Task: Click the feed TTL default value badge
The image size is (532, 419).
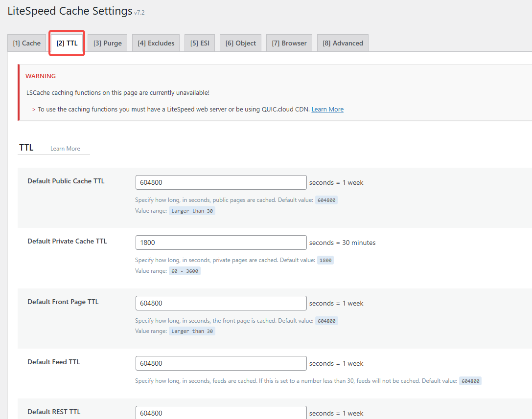Action: point(470,381)
